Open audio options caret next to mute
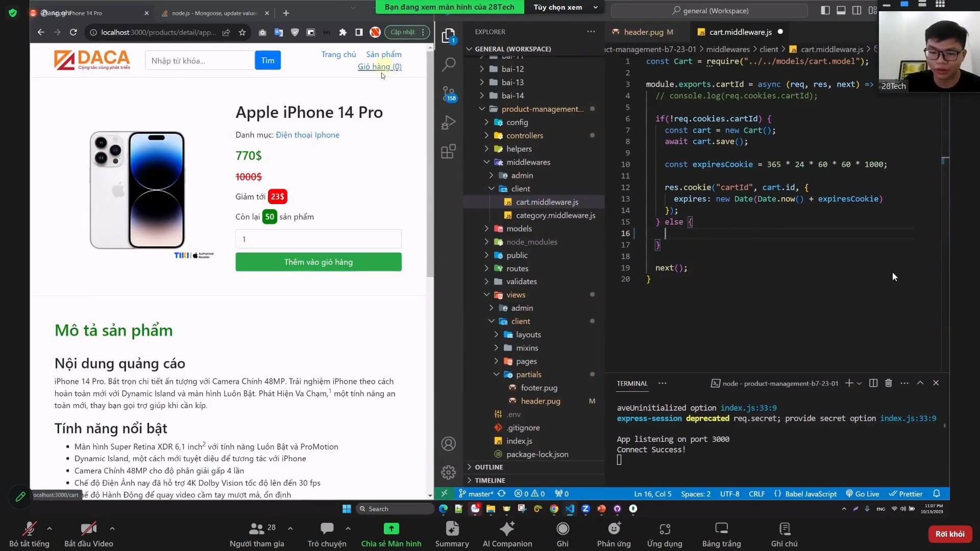Screen dimensions: 980x551 (x=50, y=529)
